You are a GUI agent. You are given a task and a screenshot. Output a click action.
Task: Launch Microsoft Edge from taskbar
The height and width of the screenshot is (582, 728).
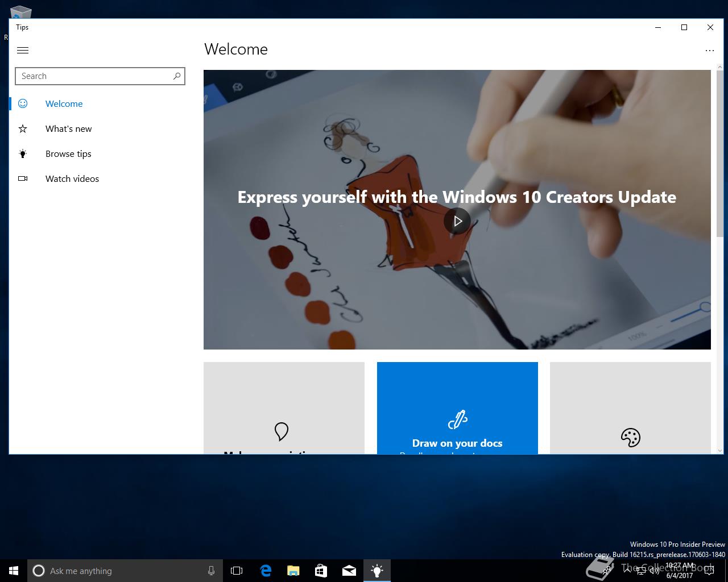click(265, 571)
